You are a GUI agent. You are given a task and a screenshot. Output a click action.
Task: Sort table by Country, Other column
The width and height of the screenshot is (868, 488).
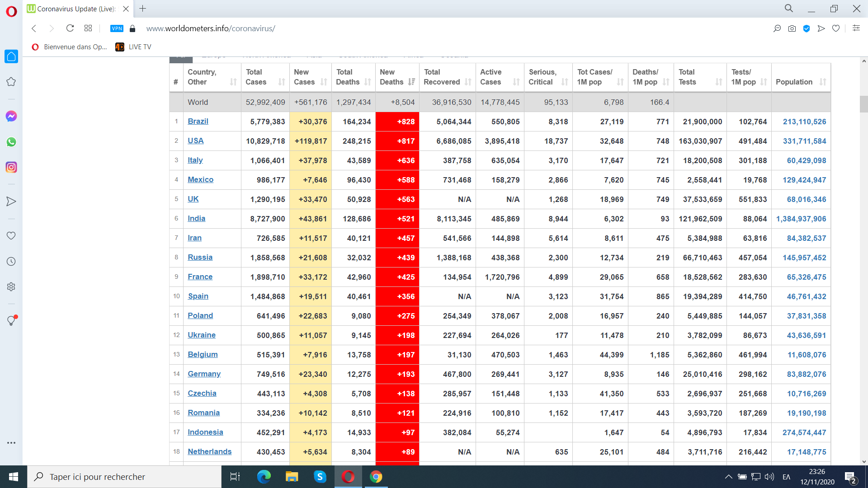pos(212,77)
